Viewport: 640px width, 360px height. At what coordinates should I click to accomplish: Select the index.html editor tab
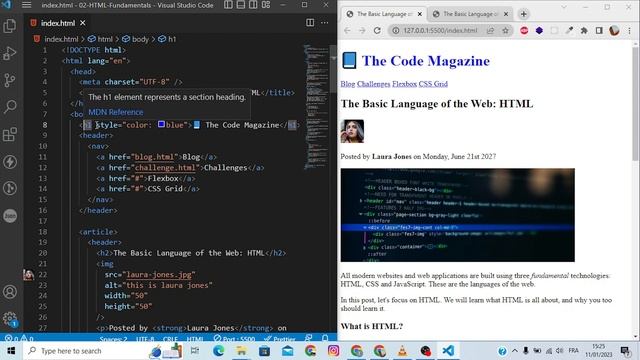point(58,23)
